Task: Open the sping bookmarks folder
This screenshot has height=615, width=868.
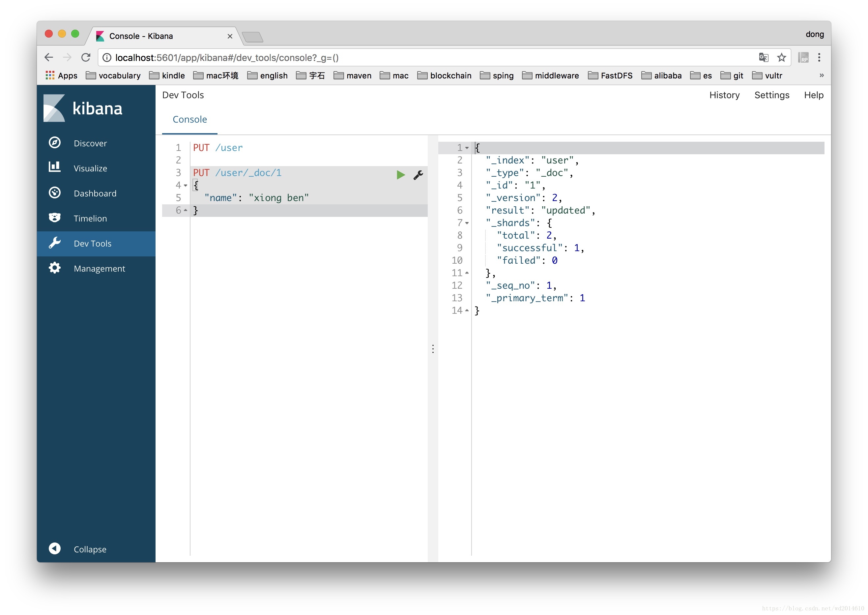Action: [497, 75]
